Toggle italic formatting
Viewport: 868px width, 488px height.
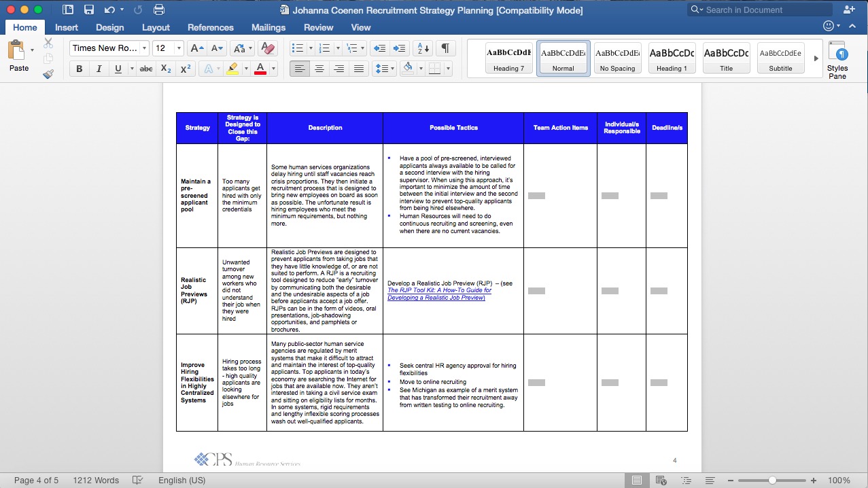pyautogui.click(x=97, y=68)
